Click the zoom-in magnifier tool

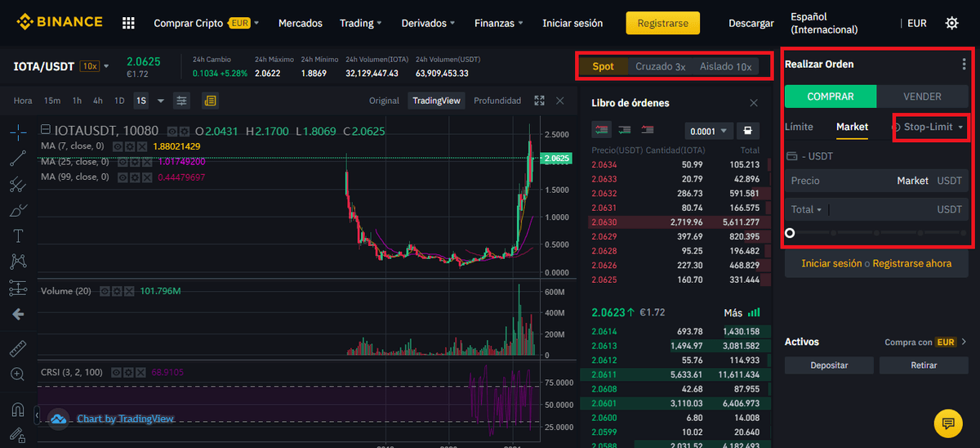point(18,374)
